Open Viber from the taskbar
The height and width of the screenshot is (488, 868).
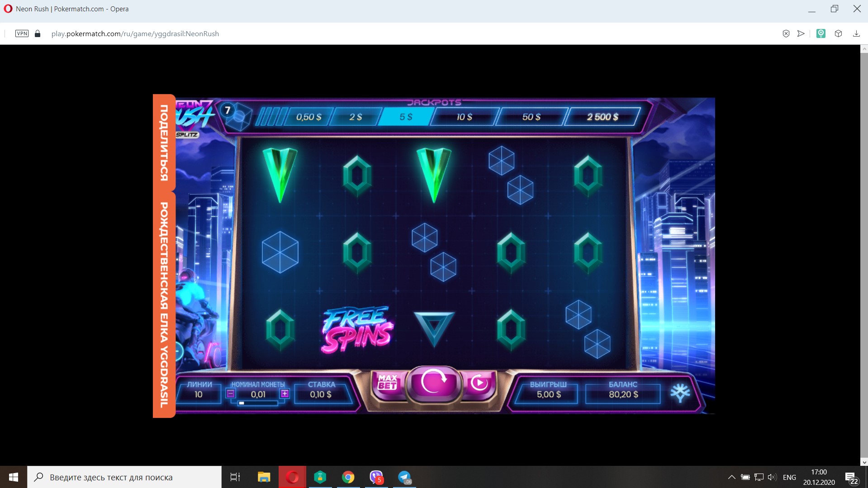point(376,477)
